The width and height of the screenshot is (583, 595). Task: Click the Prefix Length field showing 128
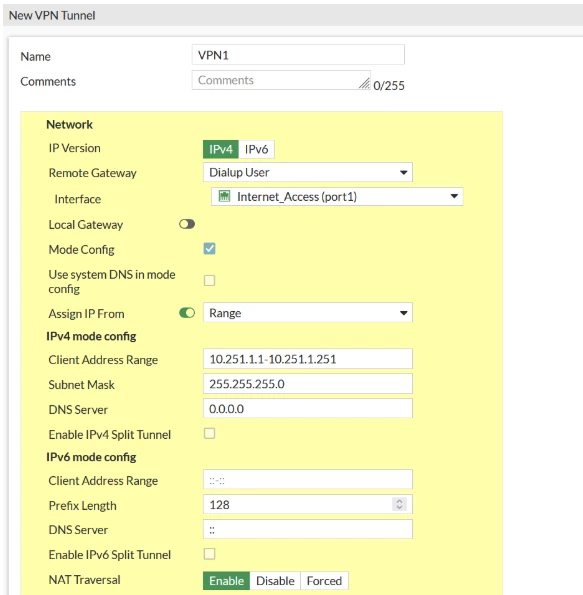pos(308,504)
